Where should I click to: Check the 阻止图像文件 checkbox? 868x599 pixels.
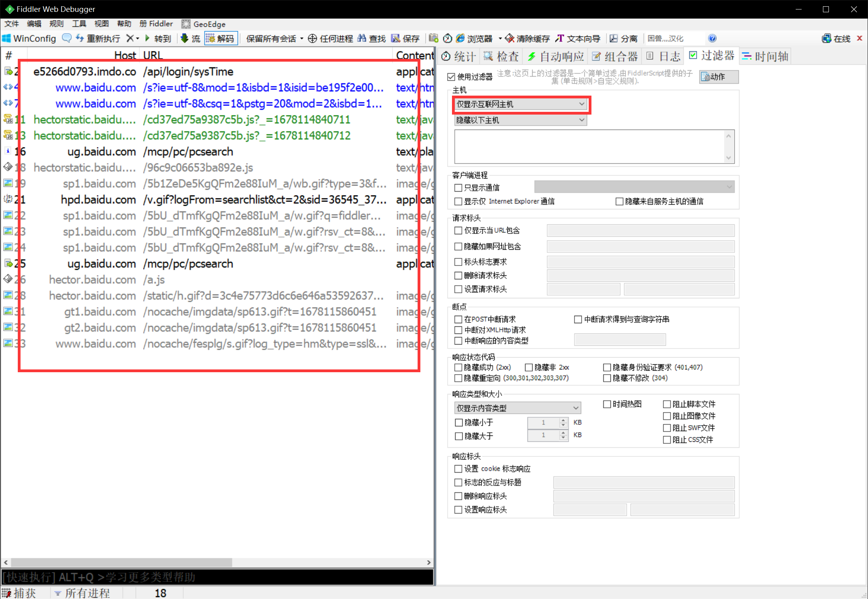click(667, 416)
